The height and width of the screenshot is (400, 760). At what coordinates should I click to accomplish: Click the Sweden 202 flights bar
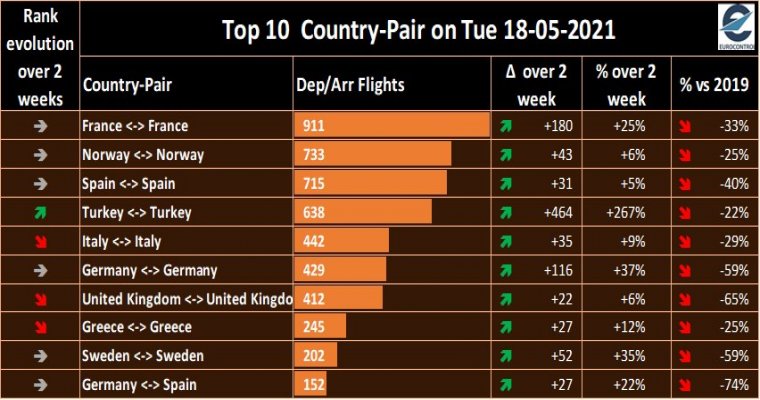pyautogui.click(x=316, y=355)
